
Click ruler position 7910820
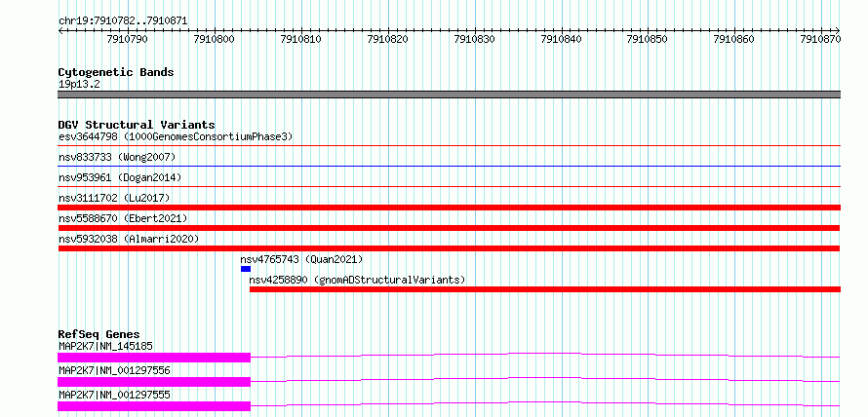tap(388, 39)
